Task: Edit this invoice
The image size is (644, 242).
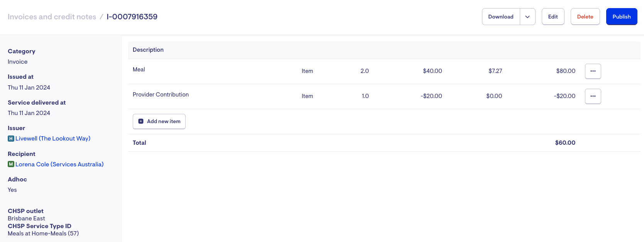Action: (x=553, y=17)
